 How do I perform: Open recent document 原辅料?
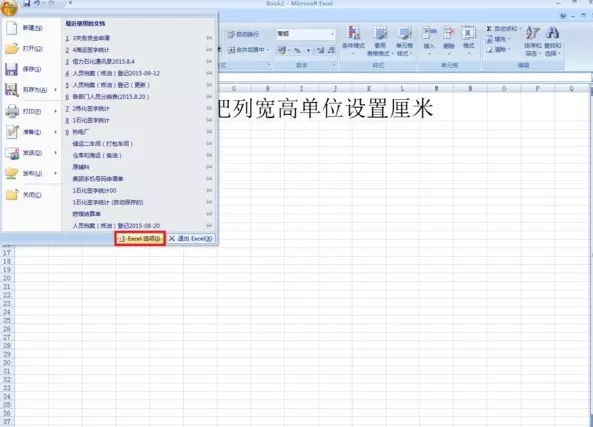(x=81, y=167)
